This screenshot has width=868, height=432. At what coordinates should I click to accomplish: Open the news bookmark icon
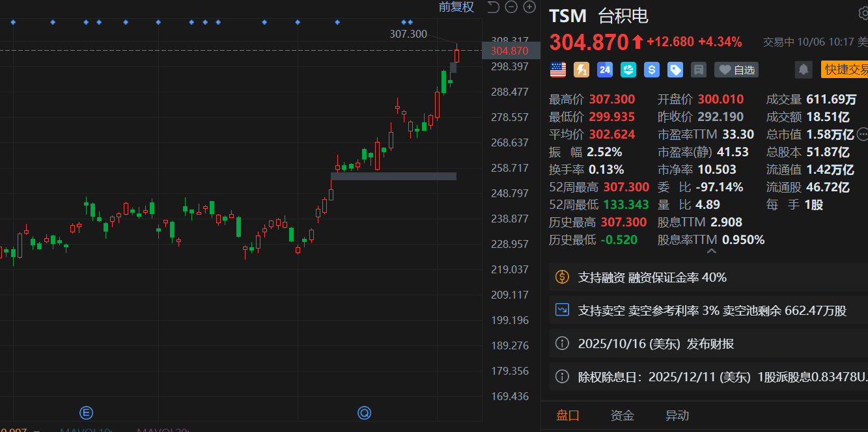pos(698,70)
